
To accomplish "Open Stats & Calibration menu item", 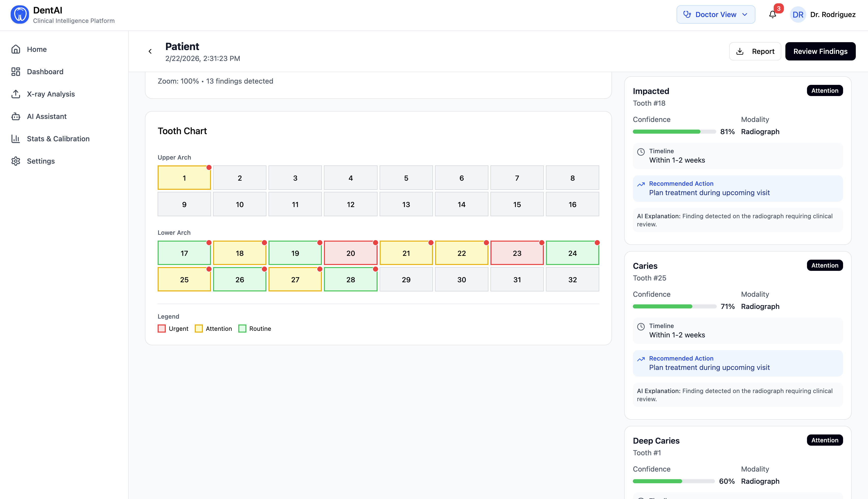I will [x=58, y=139].
